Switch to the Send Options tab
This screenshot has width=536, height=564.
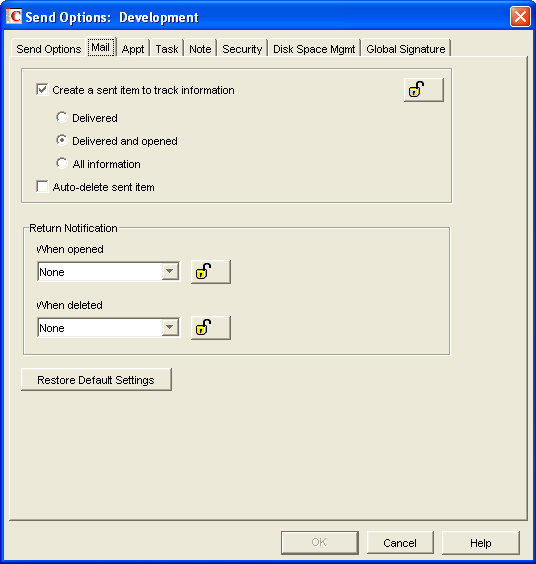coord(49,49)
